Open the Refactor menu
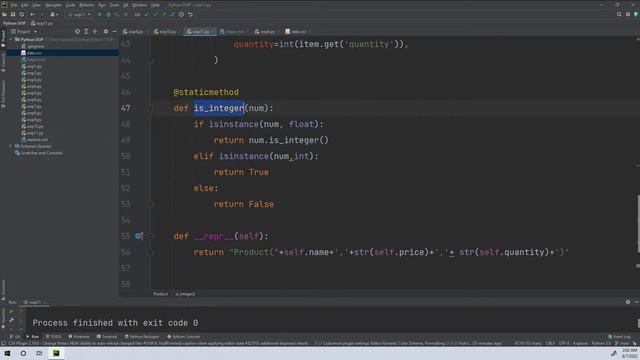 click(x=87, y=5)
